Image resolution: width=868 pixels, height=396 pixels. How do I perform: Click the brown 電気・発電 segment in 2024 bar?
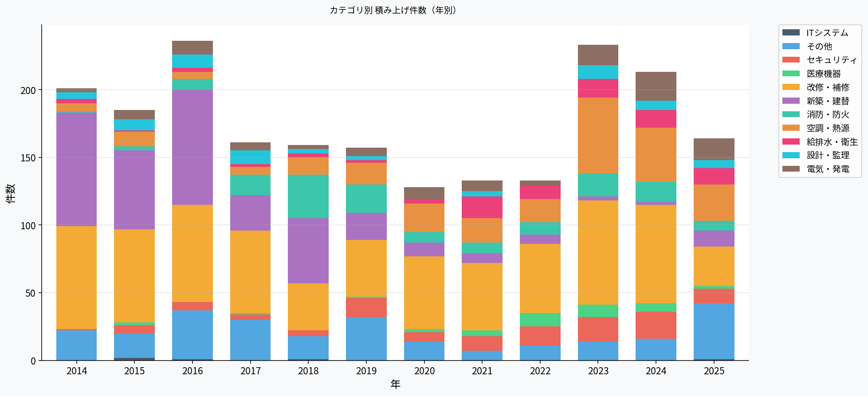(x=656, y=86)
